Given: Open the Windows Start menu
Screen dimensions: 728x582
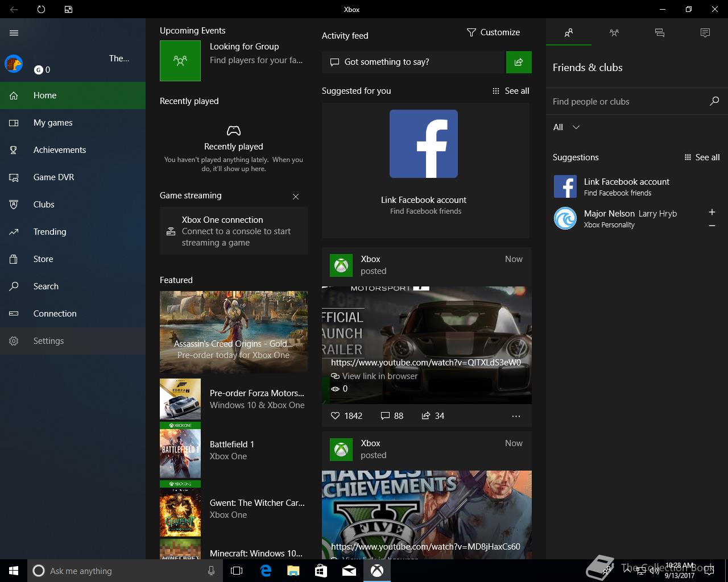Looking at the screenshot, I should pos(14,571).
